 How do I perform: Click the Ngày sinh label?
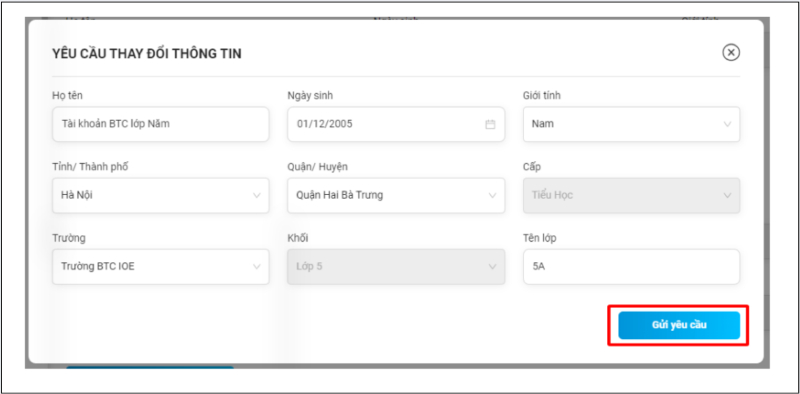click(x=310, y=96)
